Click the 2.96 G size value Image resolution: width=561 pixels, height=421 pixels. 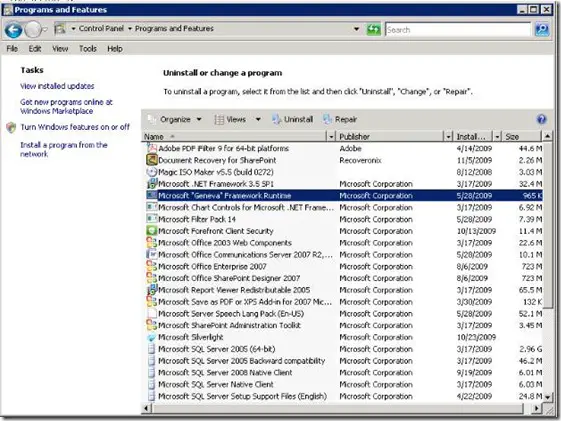(x=530, y=349)
